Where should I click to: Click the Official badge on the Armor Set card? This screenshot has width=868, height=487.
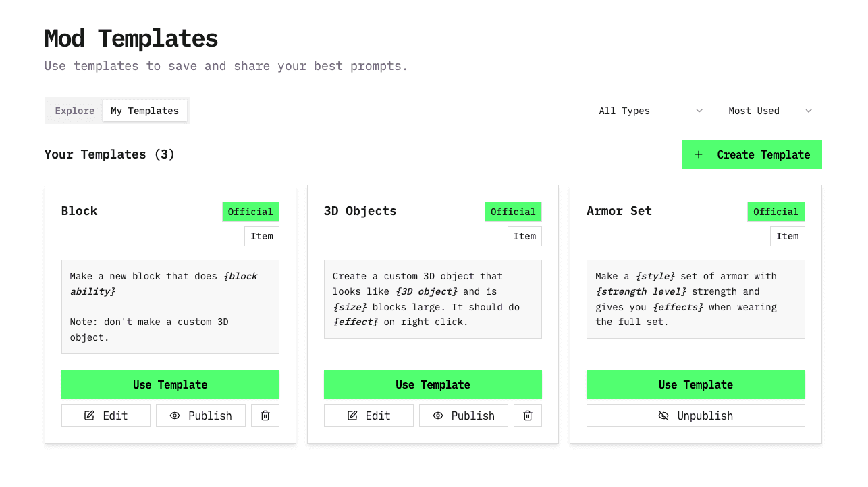pos(776,211)
